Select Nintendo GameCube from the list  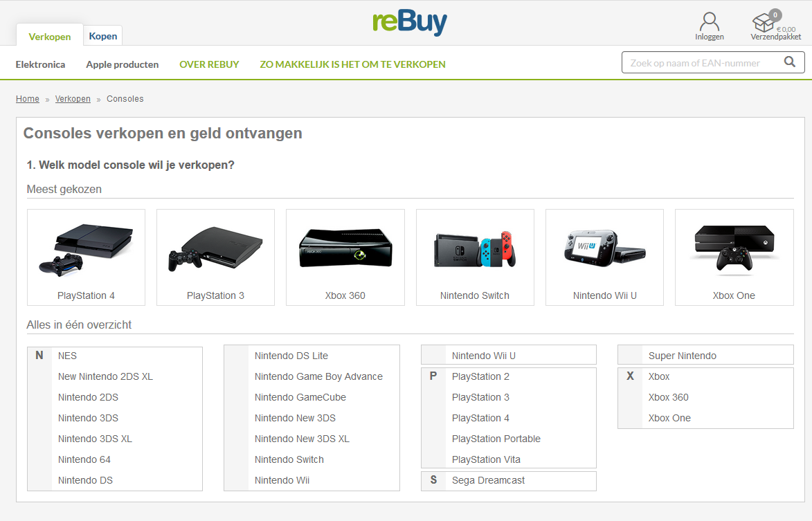tap(300, 397)
